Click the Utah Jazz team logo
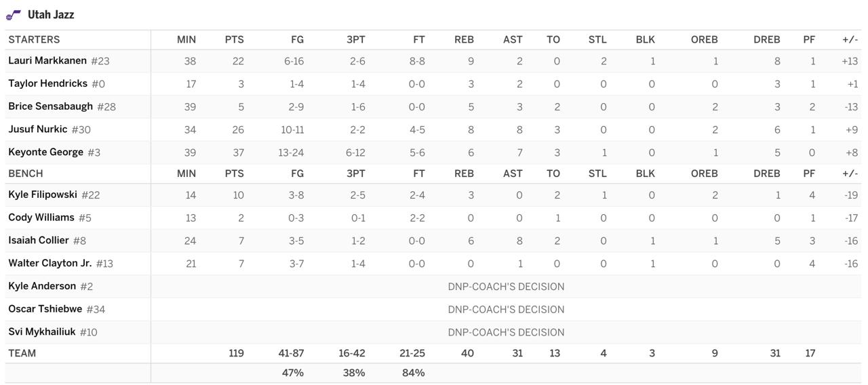The height and width of the screenshot is (385, 868). 14,14
